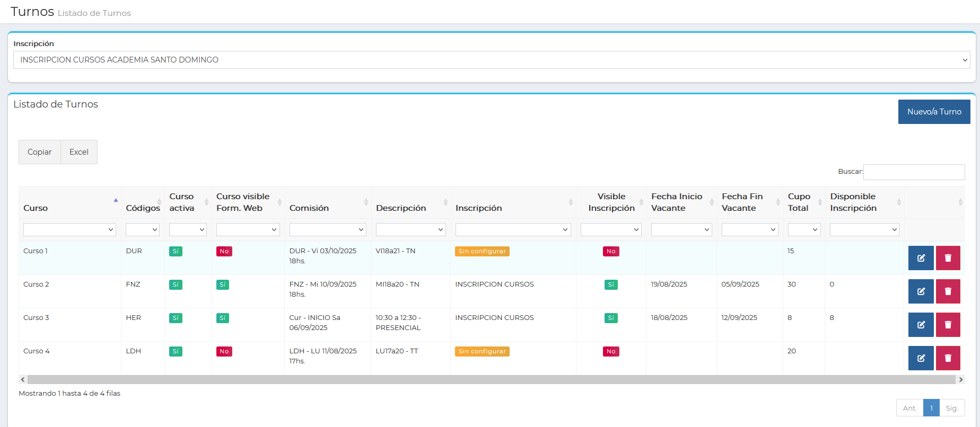Open the Curso column filter

[x=69, y=229]
